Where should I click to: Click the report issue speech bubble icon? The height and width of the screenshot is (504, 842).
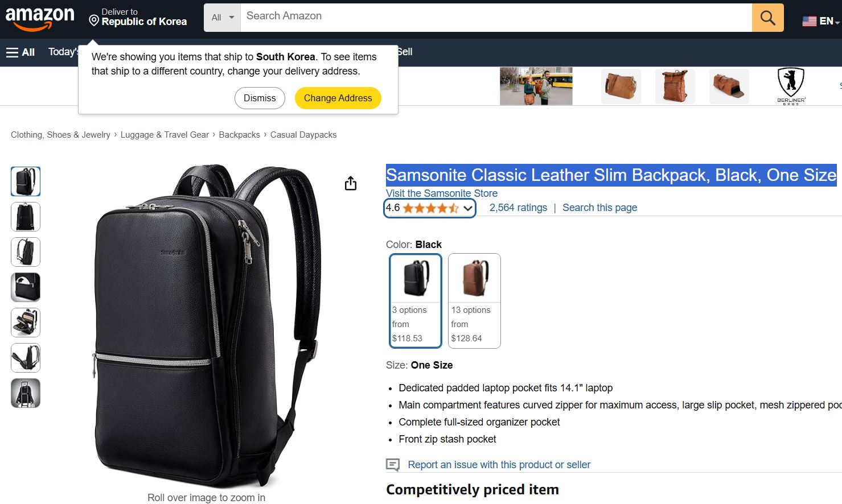tap(393, 465)
